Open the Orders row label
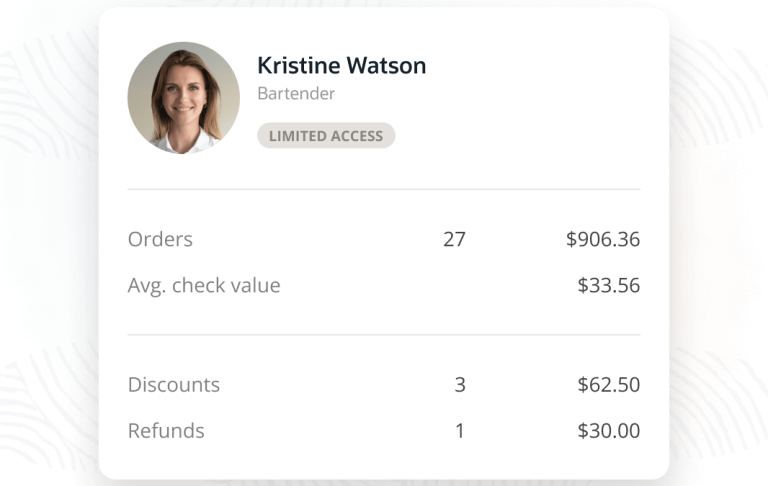 [x=160, y=240]
